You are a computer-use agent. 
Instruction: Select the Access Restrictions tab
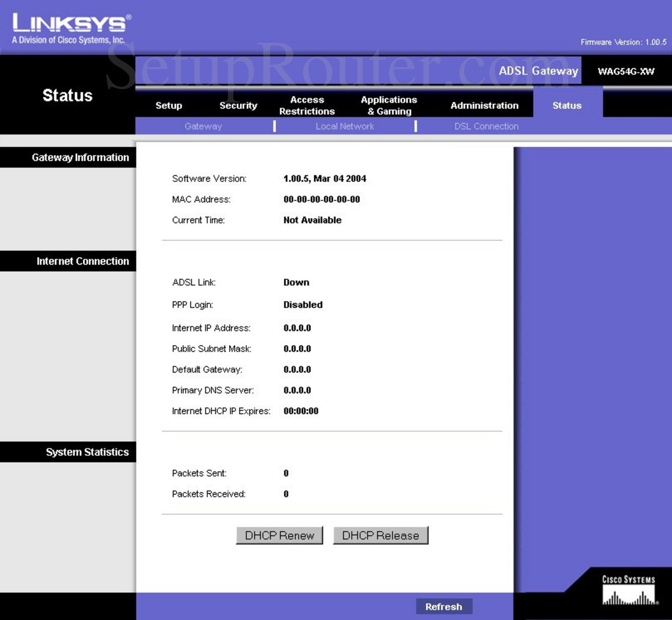(x=307, y=105)
